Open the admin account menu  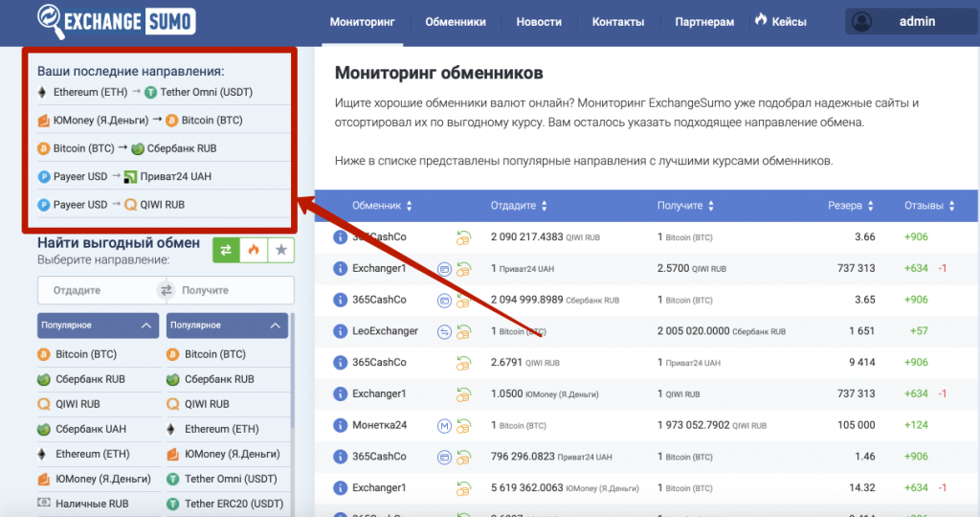(x=912, y=22)
